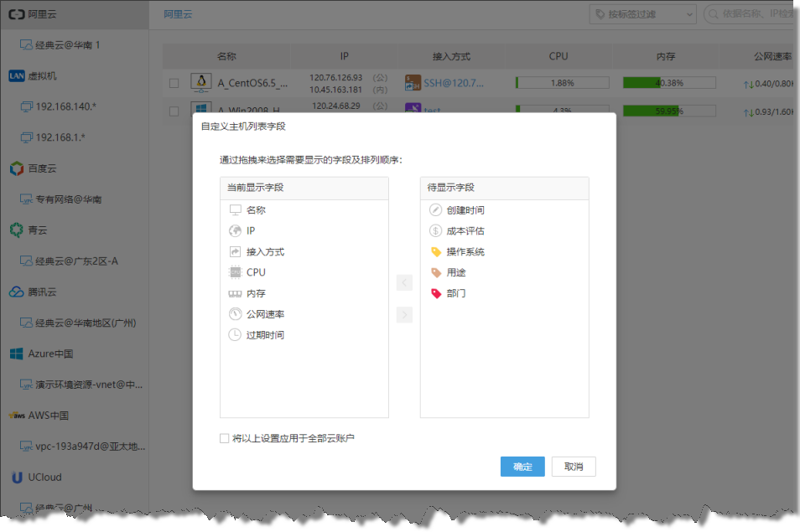The width and height of the screenshot is (800, 532).
Task: Click the 成本评估 dollar icon
Action: [x=435, y=231]
